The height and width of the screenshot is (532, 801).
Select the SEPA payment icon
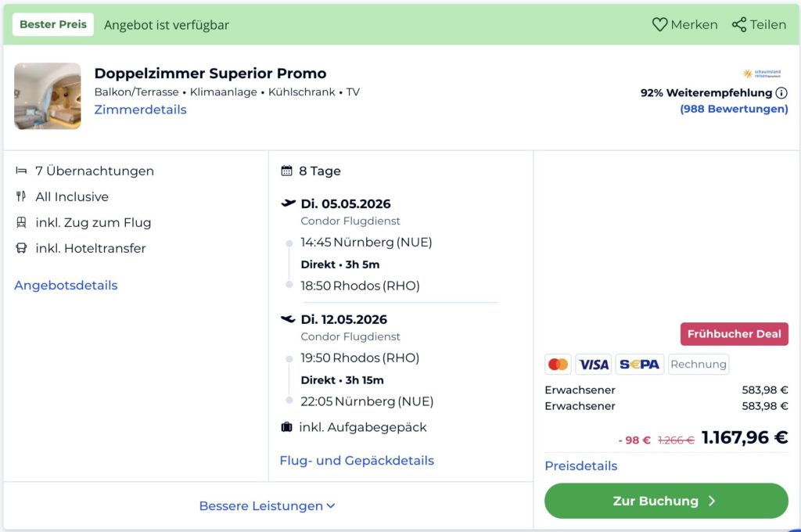[639, 364]
